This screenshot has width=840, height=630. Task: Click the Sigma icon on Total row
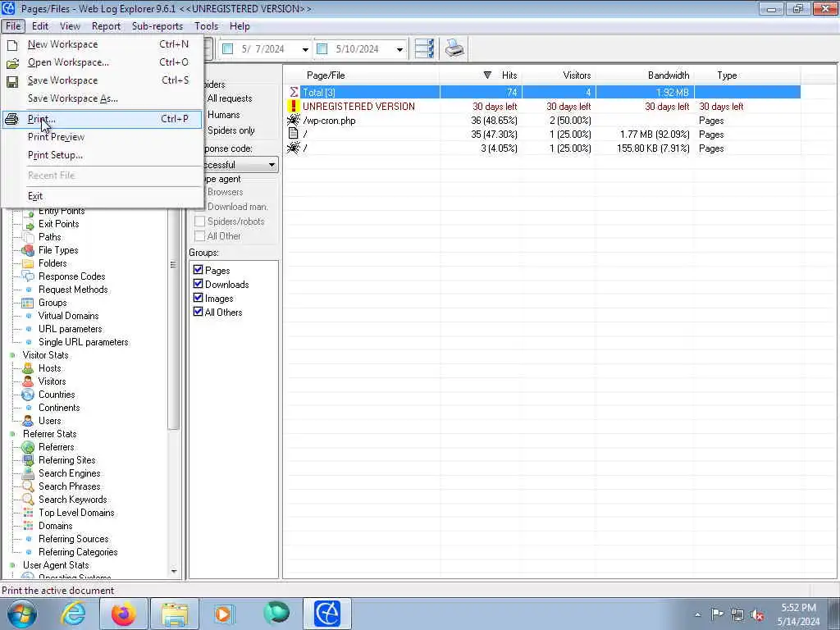(294, 92)
